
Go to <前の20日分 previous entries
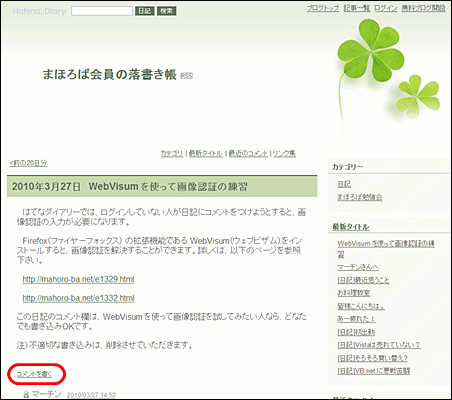(28, 163)
